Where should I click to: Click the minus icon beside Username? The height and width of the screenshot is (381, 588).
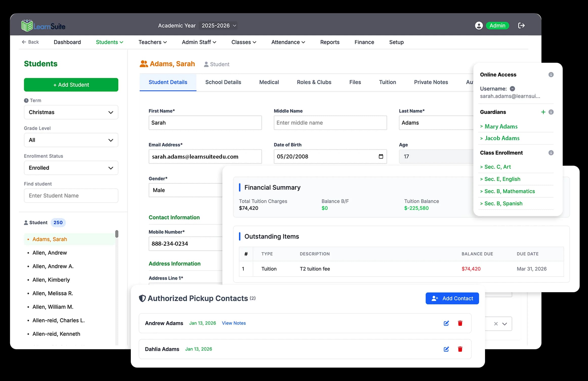512,89
